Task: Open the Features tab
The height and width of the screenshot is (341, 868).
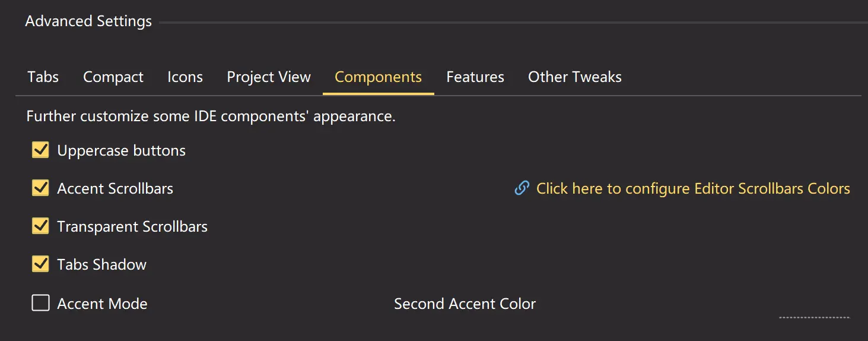Action: click(475, 77)
